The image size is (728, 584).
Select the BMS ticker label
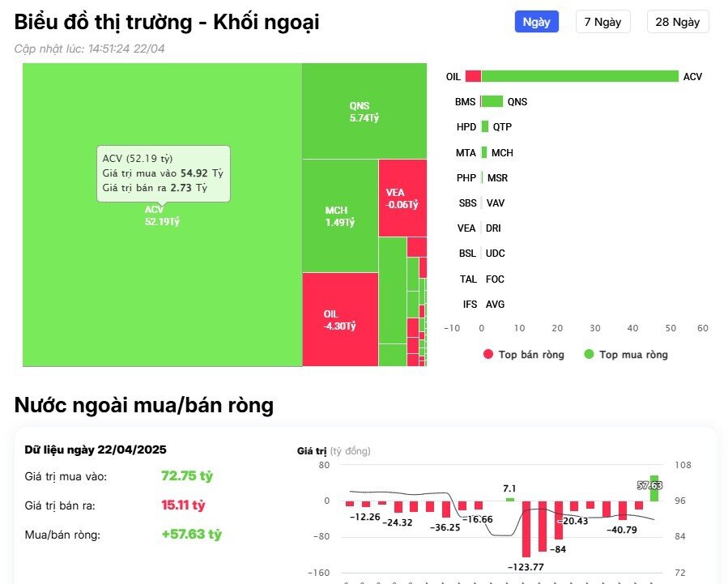(x=466, y=102)
